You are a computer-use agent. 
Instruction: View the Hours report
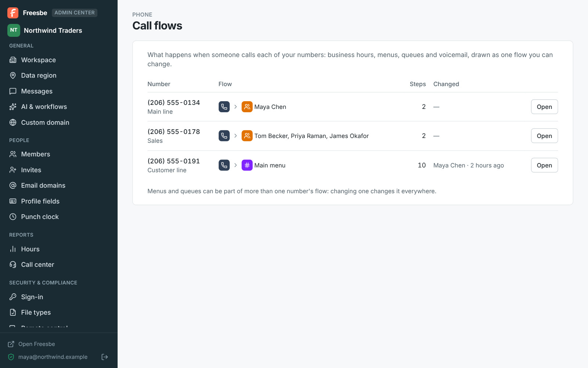(x=59, y=249)
